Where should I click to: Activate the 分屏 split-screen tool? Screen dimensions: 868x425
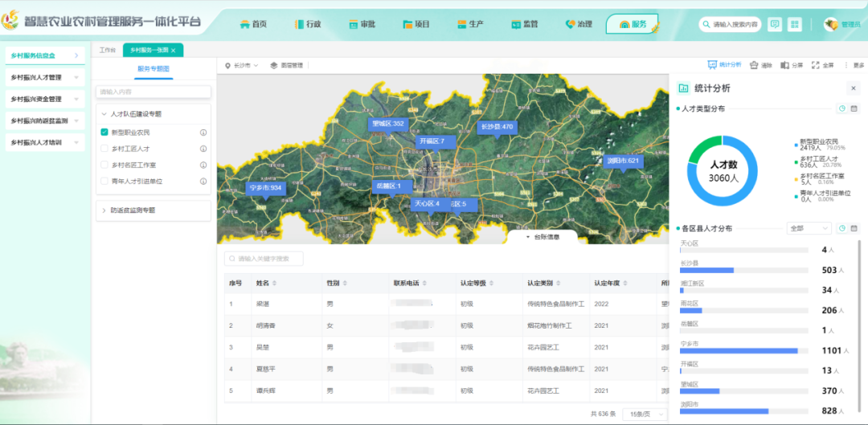[x=792, y=65]
